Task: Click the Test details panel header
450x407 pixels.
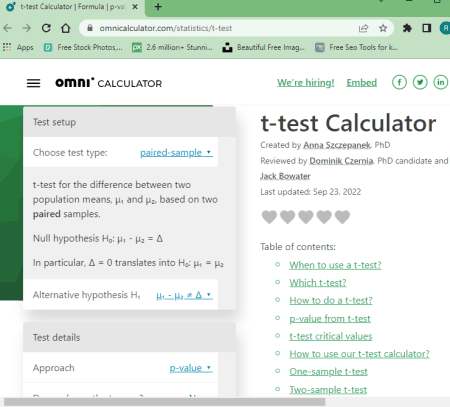Action: click(x=129, y=337)
